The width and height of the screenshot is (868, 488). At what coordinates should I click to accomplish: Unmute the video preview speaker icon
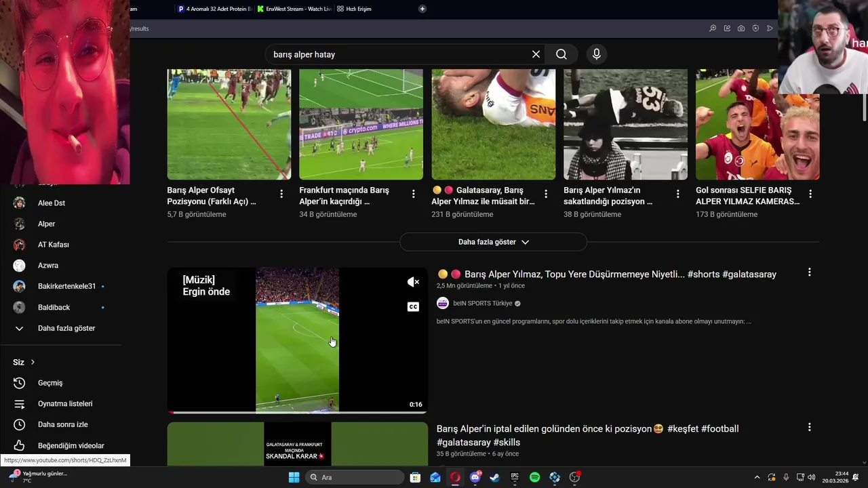tap(413, 282)
